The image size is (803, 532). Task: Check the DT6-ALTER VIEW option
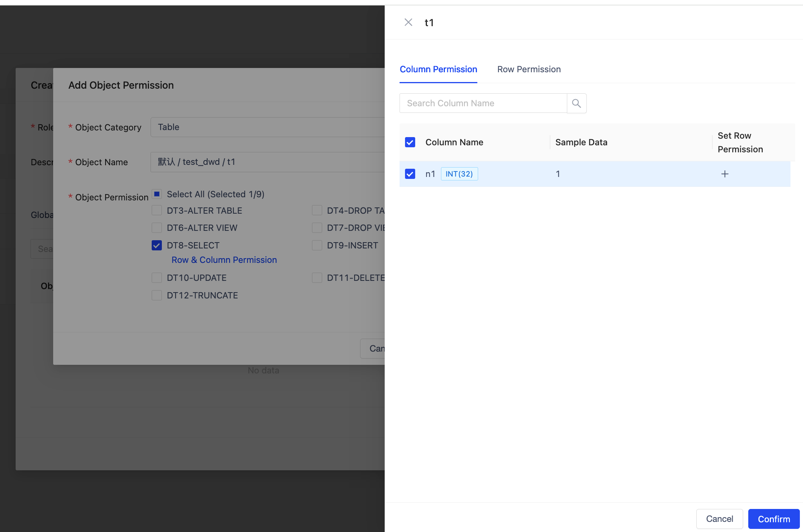coord(157,228)
